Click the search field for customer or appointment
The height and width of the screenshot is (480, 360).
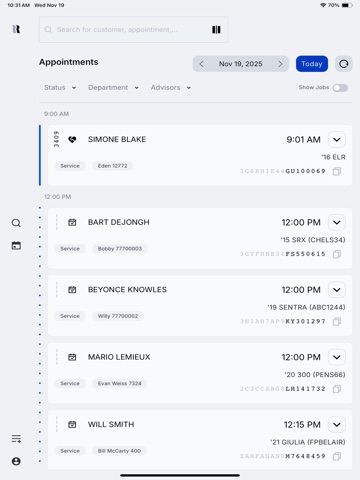click(133, 30)
